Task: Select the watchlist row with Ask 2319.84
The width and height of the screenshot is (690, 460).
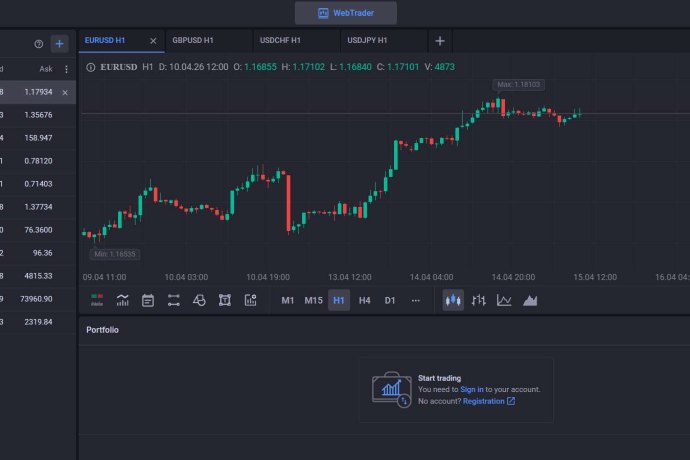Action: pos(38,322)
